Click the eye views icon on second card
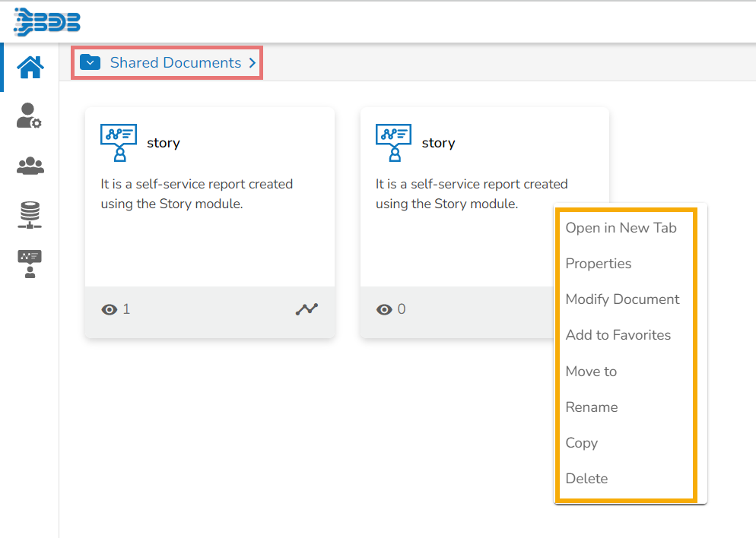 (385, 309)
